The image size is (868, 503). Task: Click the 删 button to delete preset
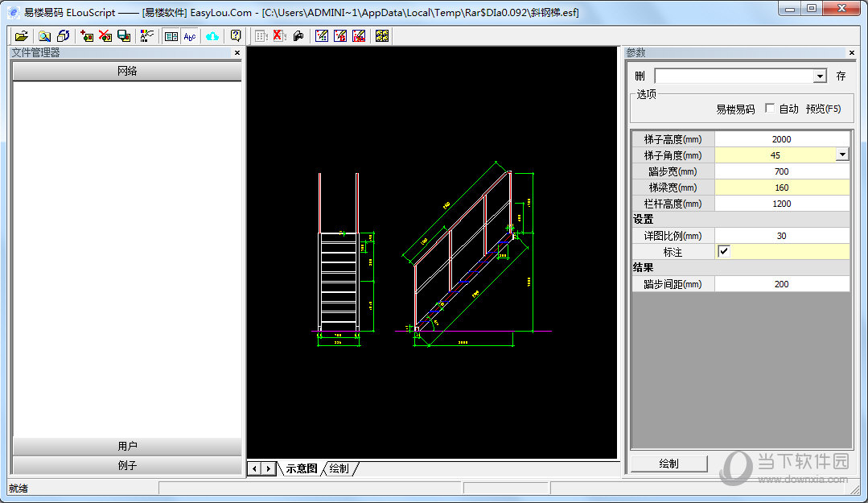coord(640,76)
